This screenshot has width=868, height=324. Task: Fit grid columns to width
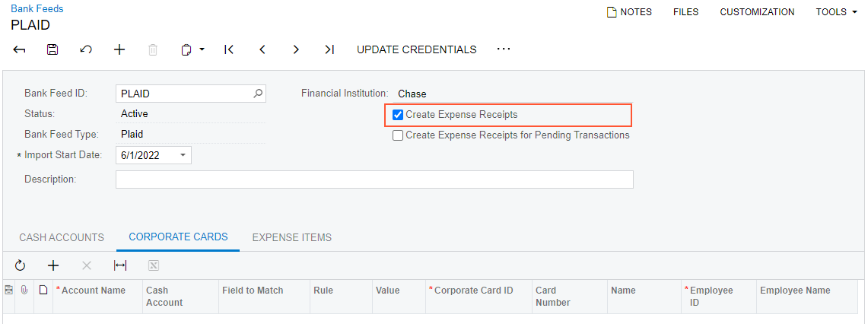(120, 265)
